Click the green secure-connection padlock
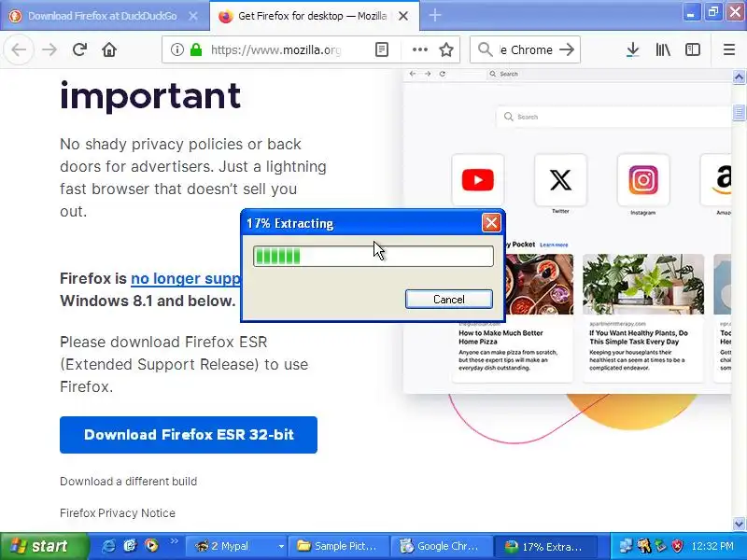The height and width of the screenshot is (560, 747). (x=196, y=49)
